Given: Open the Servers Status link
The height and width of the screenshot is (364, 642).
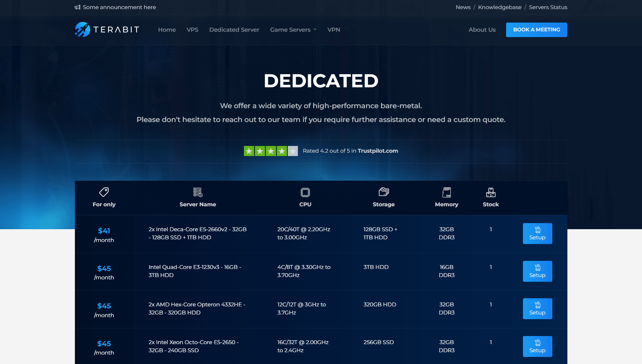Looking at the screenshot, I should [548, 7].
